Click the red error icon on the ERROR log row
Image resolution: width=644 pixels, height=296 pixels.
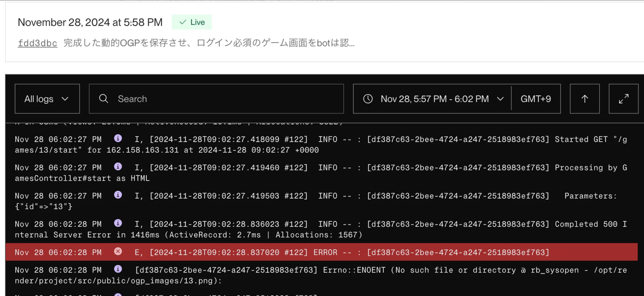pyautogui.click(x=118, y=251)
